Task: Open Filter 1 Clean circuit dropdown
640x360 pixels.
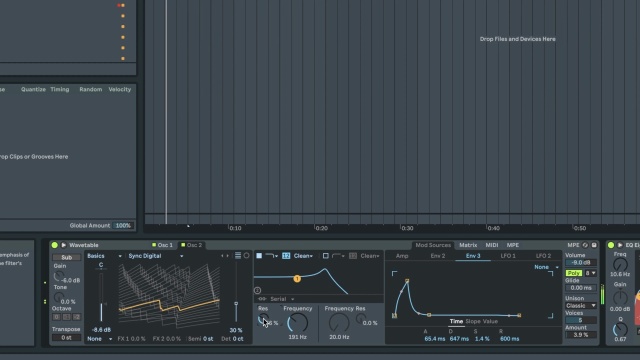Action: [x=303, y=256]
